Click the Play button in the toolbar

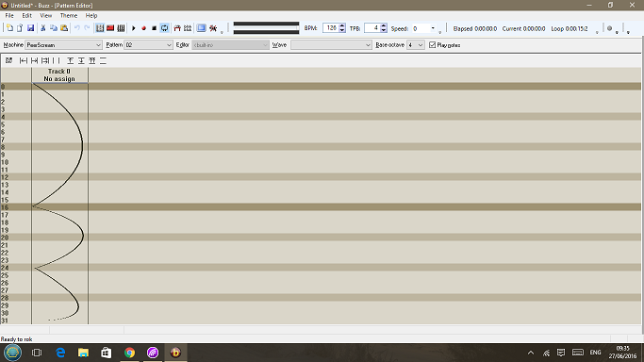134,28
